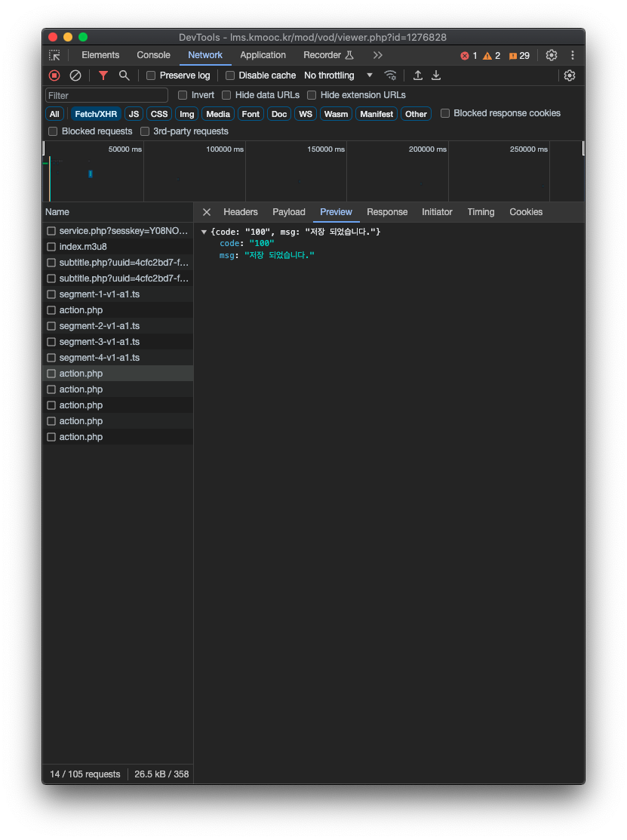The image size is (627, 840).
Task: Select the segment-4-v1-a1.ts request
Action: [118, 358]
